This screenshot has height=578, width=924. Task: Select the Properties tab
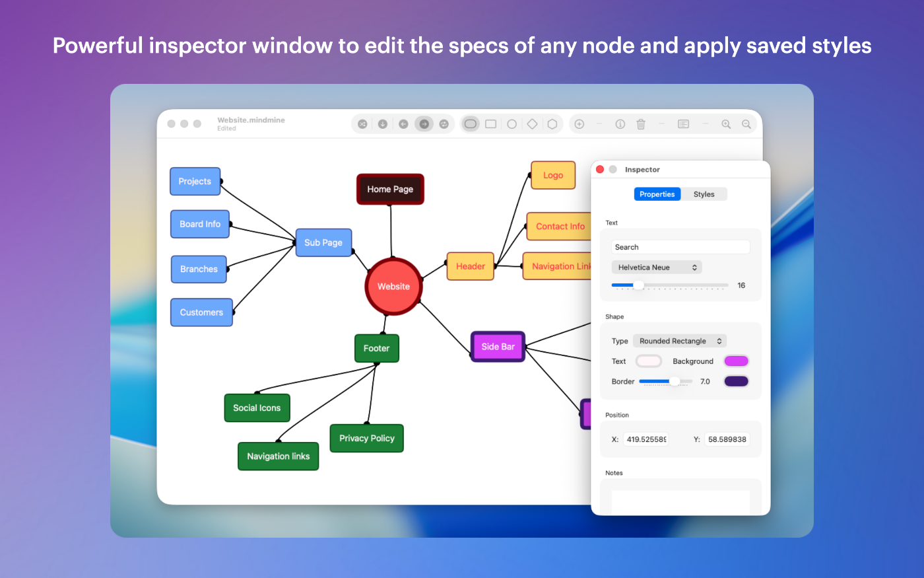657,194
